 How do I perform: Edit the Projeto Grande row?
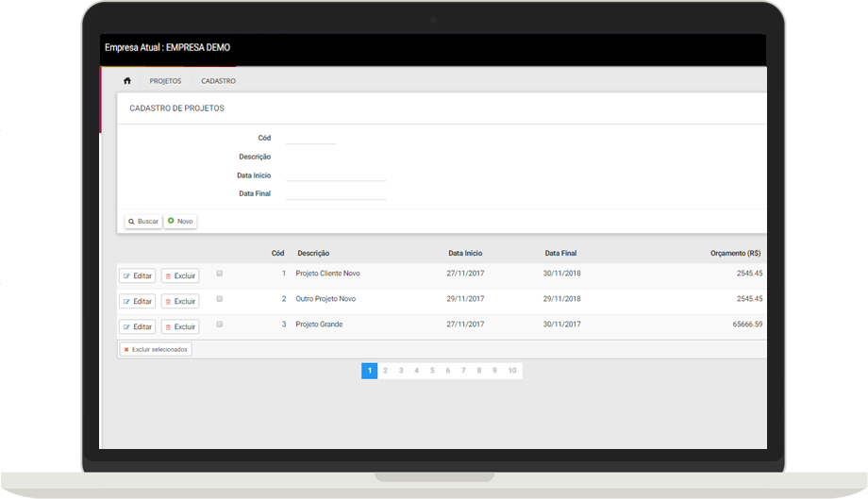click(x=138, y=326)
